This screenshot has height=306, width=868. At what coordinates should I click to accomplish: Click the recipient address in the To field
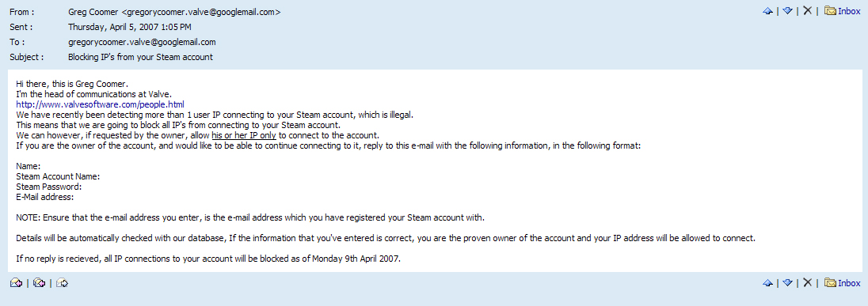(142, 42)
